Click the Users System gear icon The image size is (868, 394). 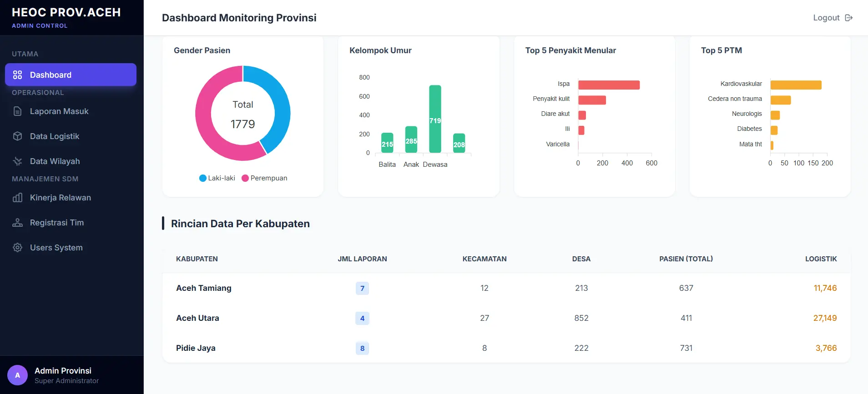(18, 248)
